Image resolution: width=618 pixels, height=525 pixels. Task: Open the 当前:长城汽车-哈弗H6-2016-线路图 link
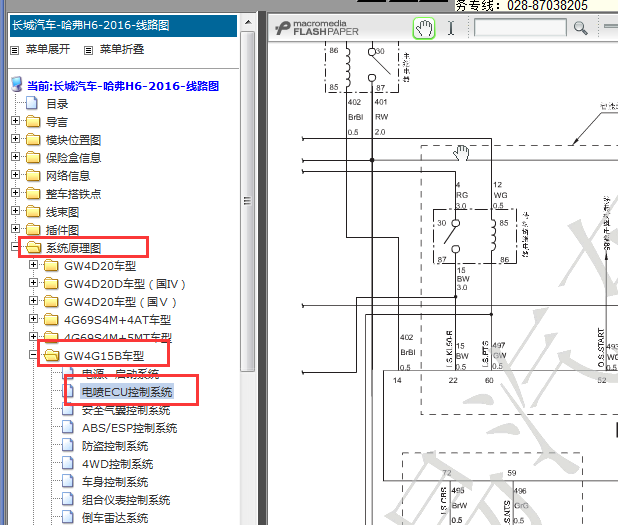pos(123,86)
